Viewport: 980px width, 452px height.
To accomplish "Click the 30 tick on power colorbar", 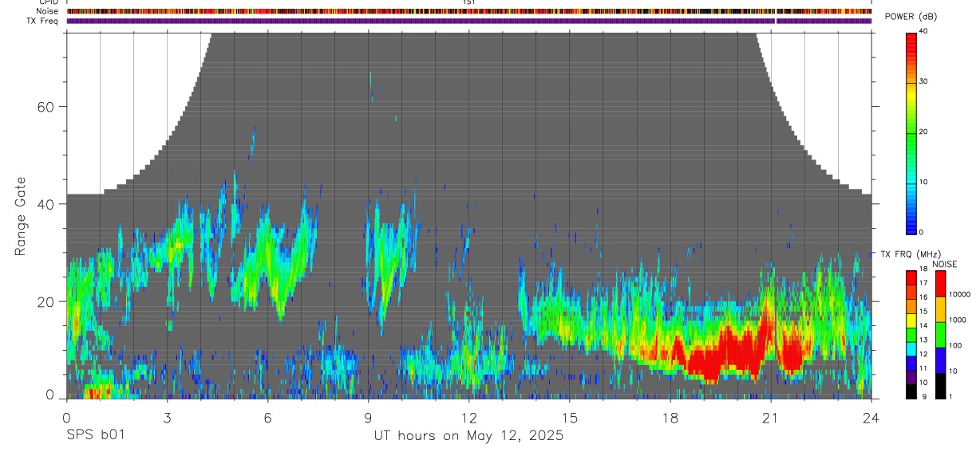I will (x=924, y=81).
